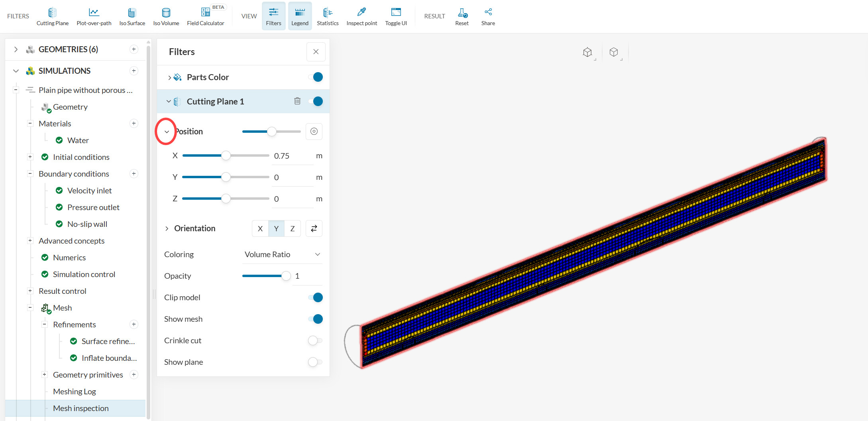Open the Plot-over-path tool

94,16
